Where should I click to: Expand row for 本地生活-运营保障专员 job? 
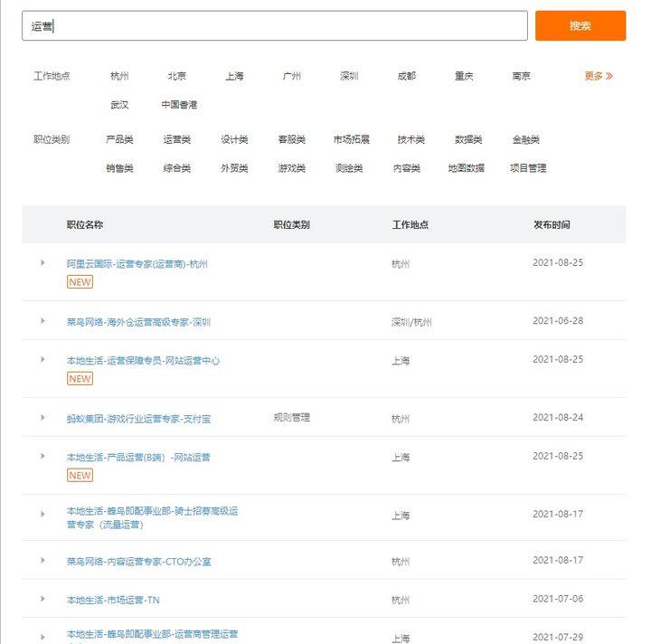tap(42, 360)
